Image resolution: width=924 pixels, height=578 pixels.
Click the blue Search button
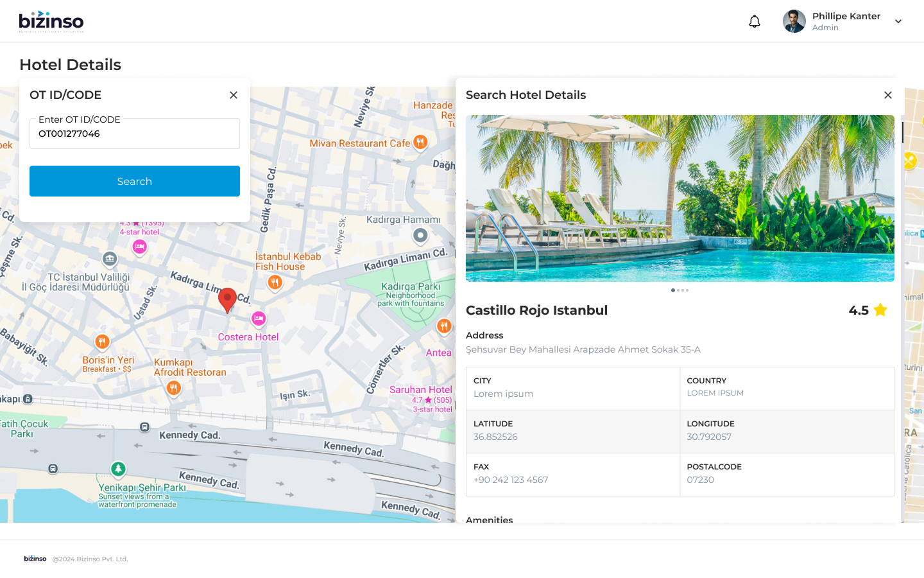click(135, 181)
